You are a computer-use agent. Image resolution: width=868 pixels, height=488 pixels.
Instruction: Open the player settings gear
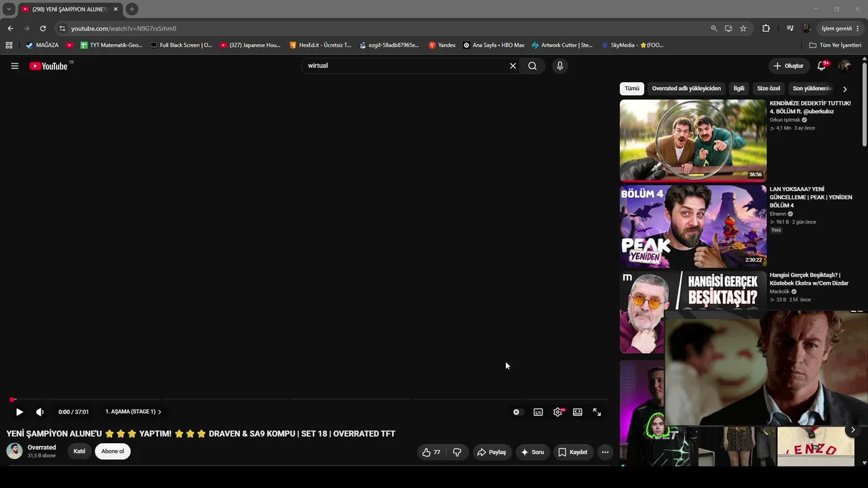pos(557,412)
